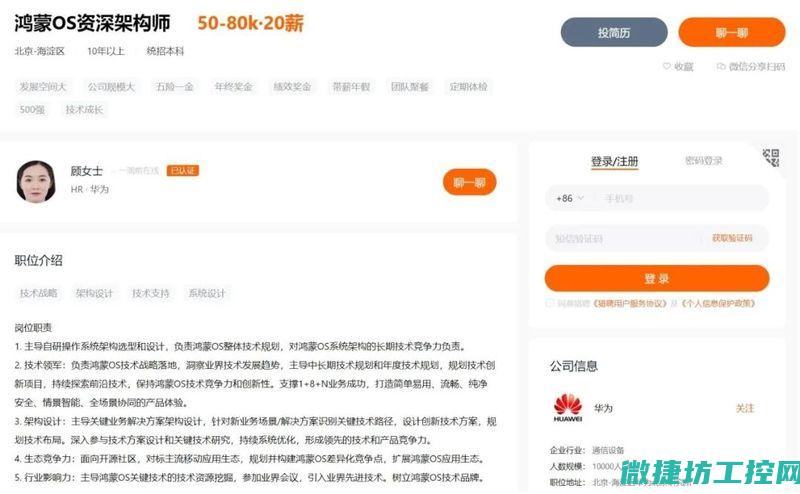Open the 猎聘用户服务协议 link
The image size is (800, 494).
pos(630,303)
